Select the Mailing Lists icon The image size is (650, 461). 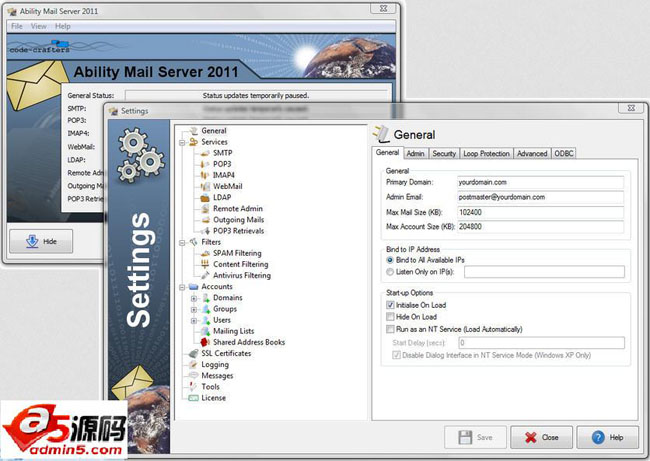[205, 331]
